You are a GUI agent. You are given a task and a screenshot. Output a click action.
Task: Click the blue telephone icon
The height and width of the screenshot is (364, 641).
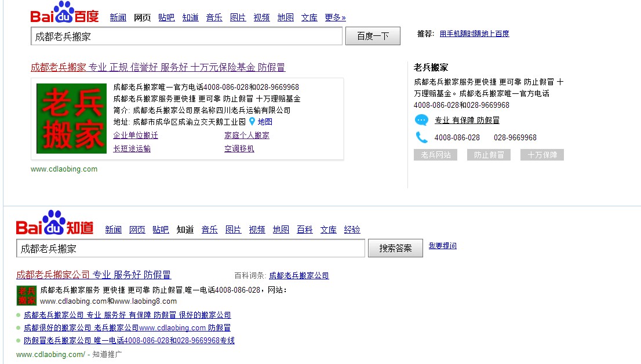(421, 137)
